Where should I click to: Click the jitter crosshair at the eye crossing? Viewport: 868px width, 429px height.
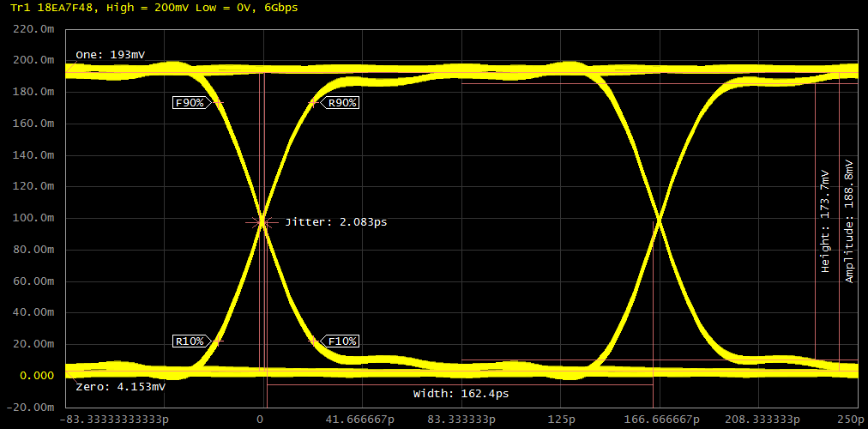262,222
